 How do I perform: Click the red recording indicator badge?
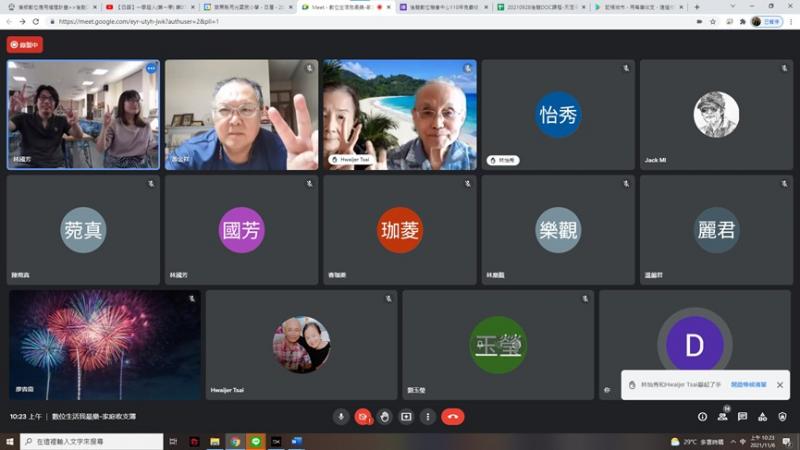pyautogui.click(x=25, y=44)
